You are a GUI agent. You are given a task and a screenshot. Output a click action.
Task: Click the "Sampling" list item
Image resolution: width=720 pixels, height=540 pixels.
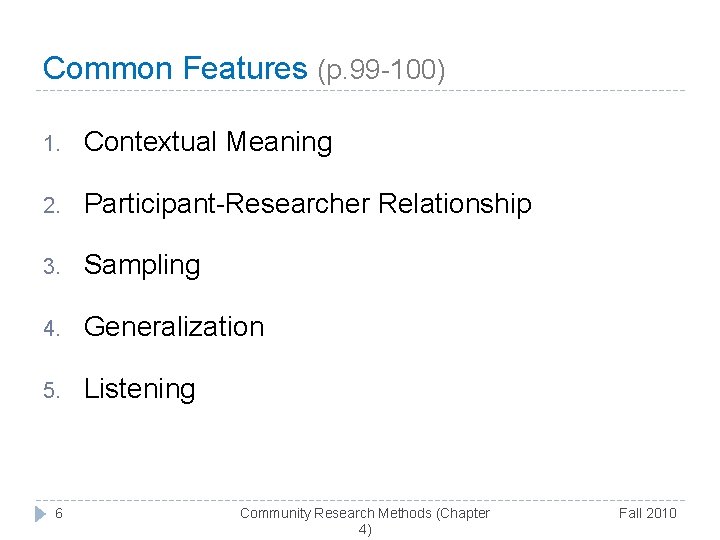point(142,265)
